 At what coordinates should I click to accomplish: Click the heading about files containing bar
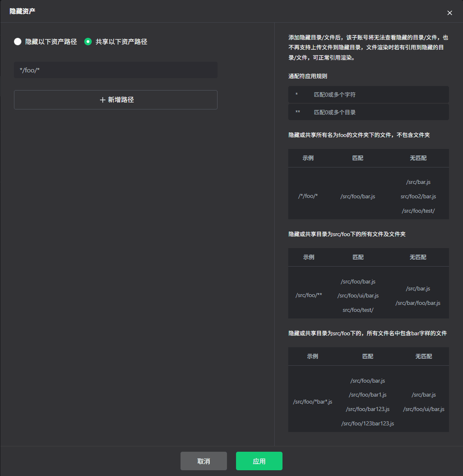click(x=368, y=333)
